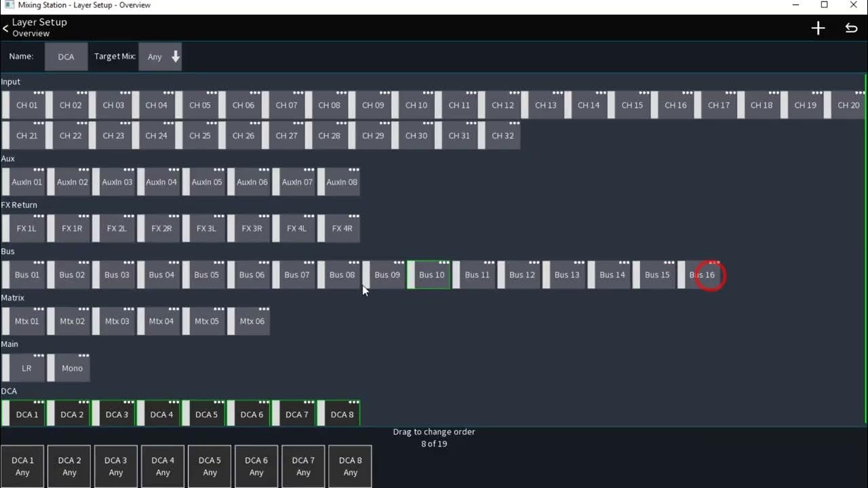Toggle CH 20 in the layer

[x=846, y=105]
